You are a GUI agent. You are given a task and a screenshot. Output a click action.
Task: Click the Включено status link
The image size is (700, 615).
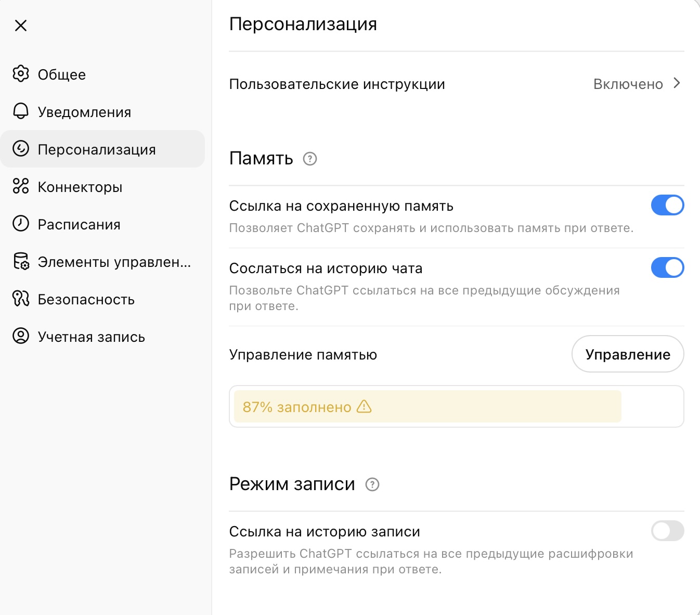pyautogui.click(x=628, y=84)
